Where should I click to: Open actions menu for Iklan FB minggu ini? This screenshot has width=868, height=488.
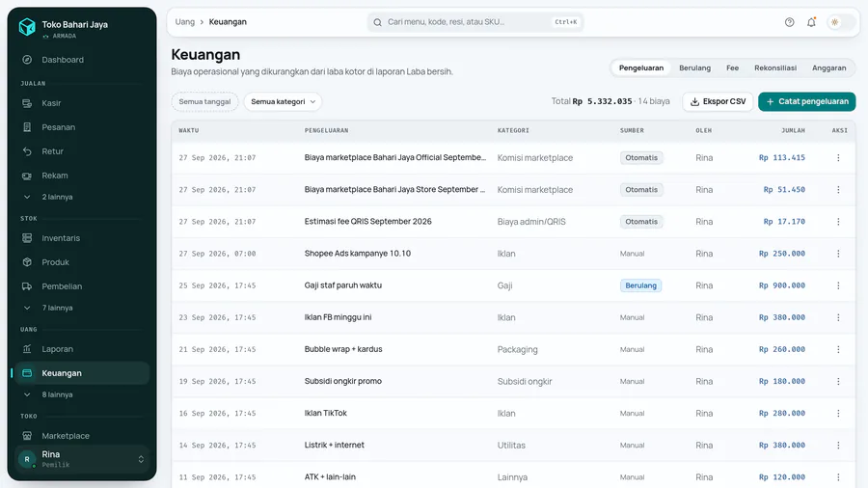(838, 317)
